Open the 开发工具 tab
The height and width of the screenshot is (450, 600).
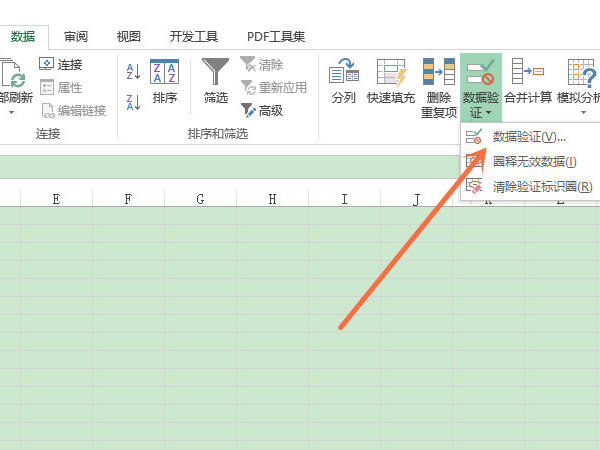point(194,37)
